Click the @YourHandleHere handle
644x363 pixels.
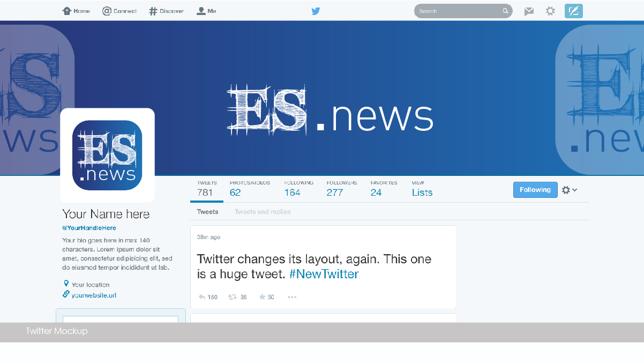pyautogui.click(x=89, y=228)
